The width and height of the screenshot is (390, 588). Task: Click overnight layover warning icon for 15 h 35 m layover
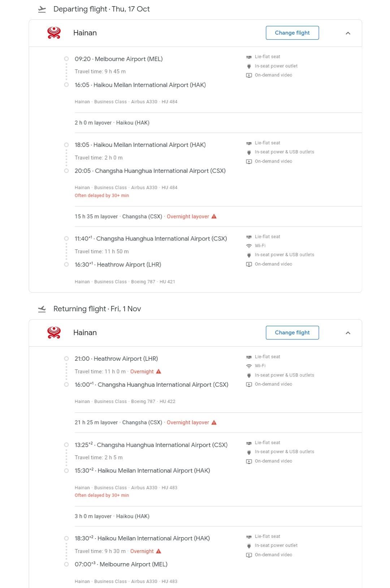coord(214,216)
